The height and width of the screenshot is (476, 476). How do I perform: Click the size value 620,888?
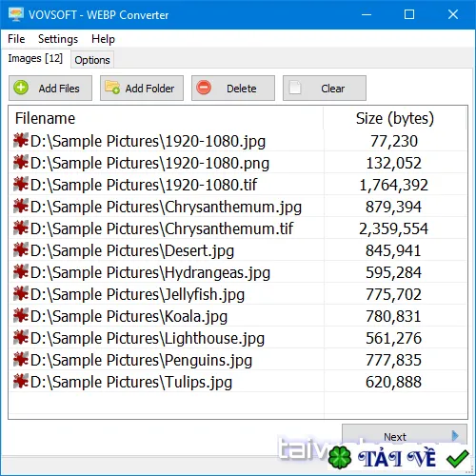click(394, 382)
